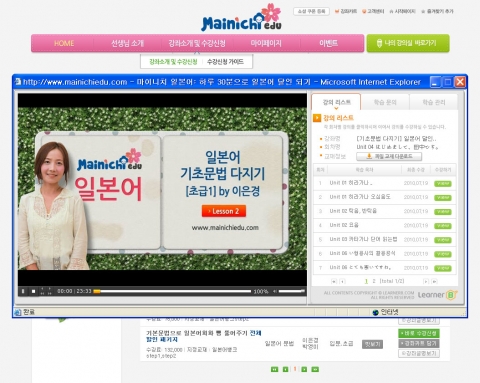Image resolution: width=480 pixels, height=383 pixels.
Task: Minimize the Internet Explorer popup window
Action: tap(435, 82)
